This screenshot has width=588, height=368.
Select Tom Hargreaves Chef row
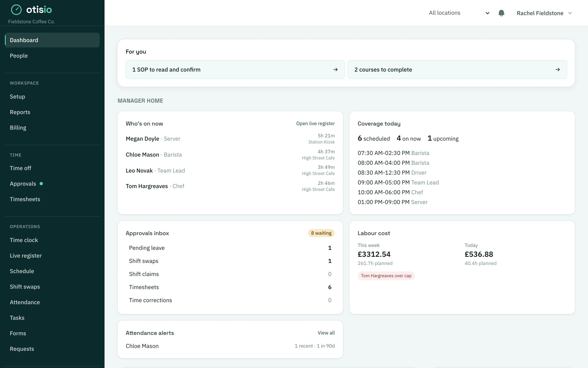coord(230,186)
